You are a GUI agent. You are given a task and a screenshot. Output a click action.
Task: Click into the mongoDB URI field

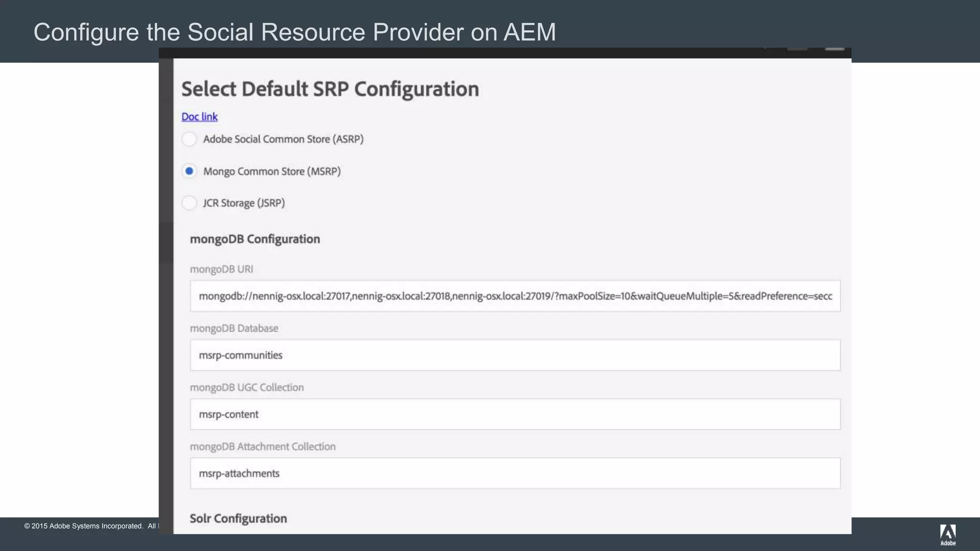coord(515,296)
